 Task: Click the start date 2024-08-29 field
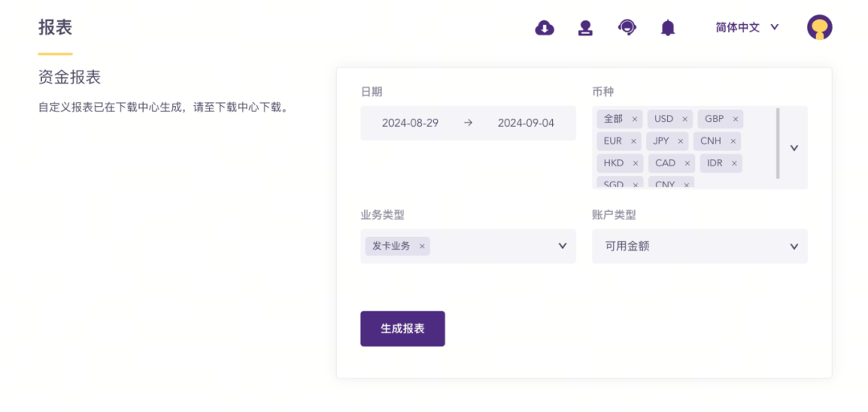click(x=410, y=123)
